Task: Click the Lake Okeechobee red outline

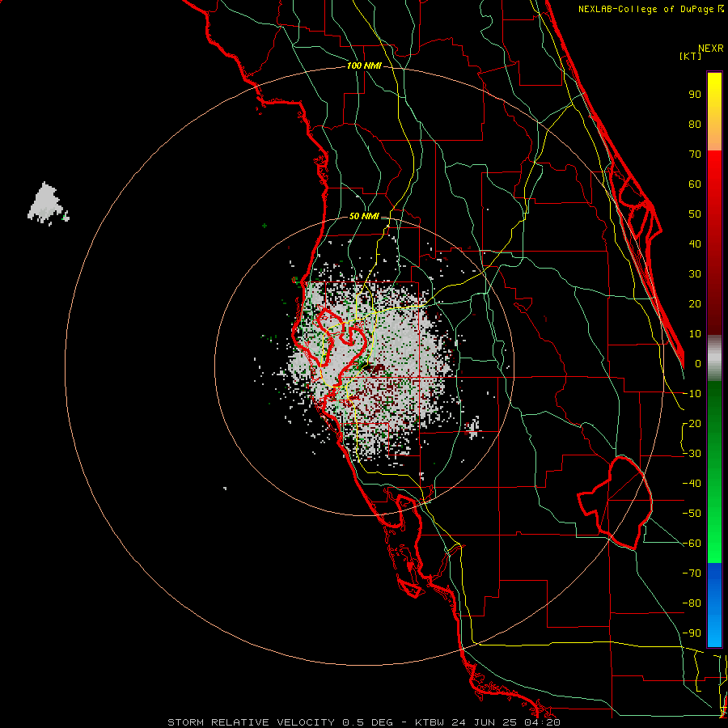Action: coord(616,503)
